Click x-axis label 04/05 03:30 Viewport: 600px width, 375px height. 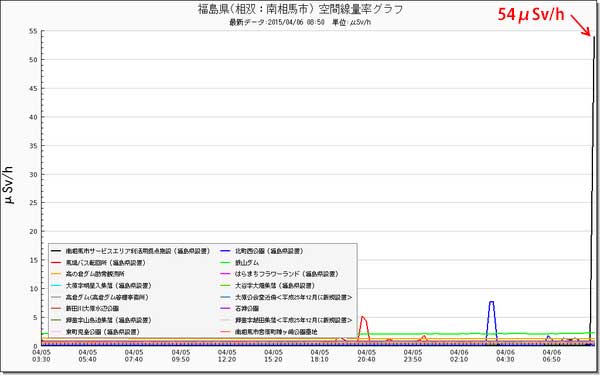41,355
